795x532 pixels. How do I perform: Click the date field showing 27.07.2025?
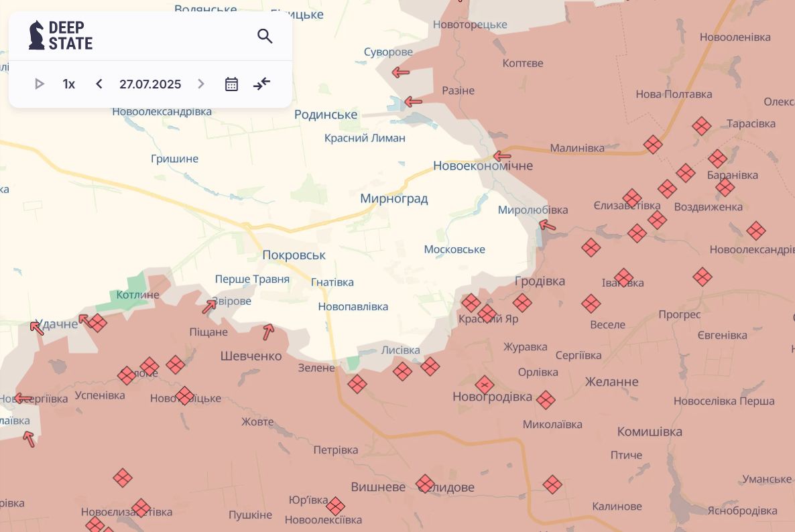click(x=150, y=84)
